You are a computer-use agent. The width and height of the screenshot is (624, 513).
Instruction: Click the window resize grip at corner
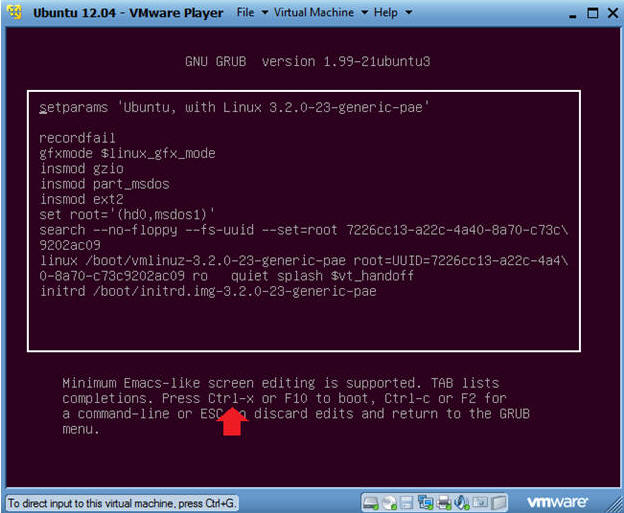pyautogui.click(x=615, y=504)
